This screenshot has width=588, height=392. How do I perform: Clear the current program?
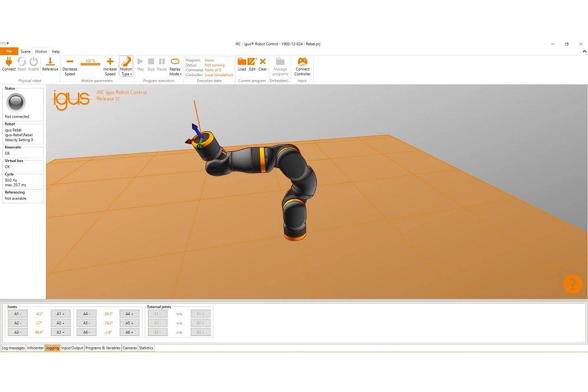(x=262, y=64)
